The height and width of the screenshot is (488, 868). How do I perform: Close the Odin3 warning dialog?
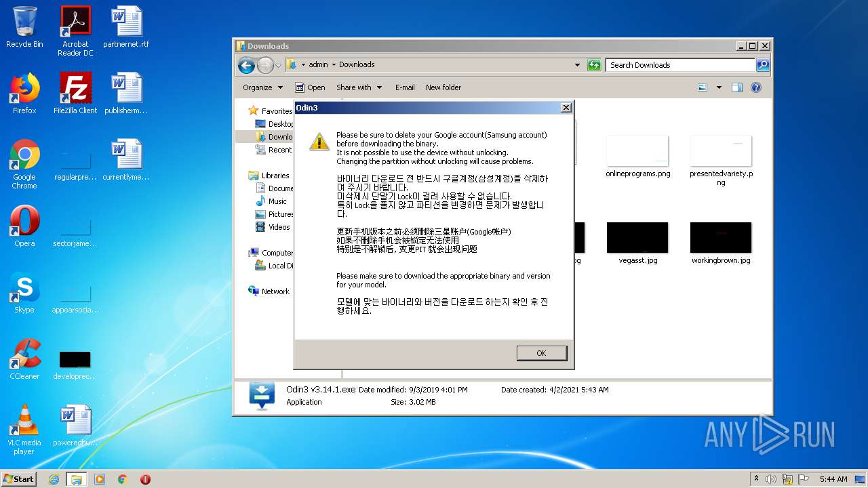pyautogui.click(x=566, y=108)
